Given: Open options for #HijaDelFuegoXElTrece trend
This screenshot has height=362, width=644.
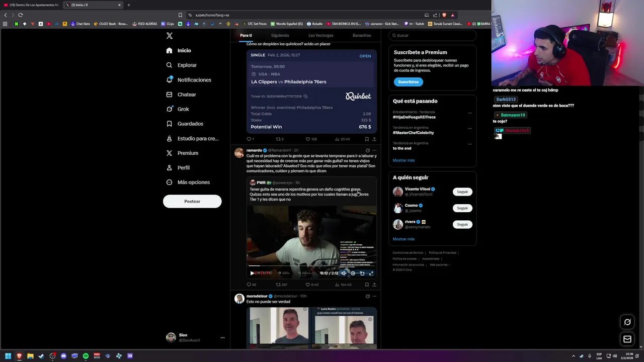Looking at the screenshot, I should click(470, 113).
